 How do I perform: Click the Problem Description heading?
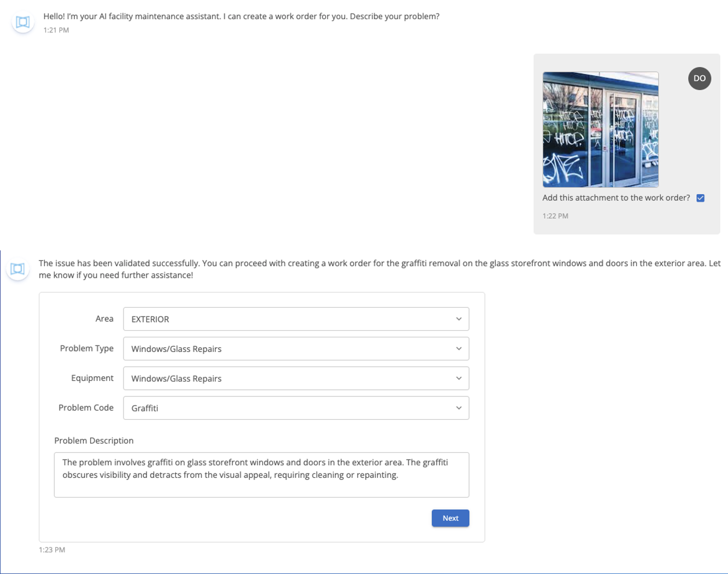pyautogui.click(x=94, y=441)
